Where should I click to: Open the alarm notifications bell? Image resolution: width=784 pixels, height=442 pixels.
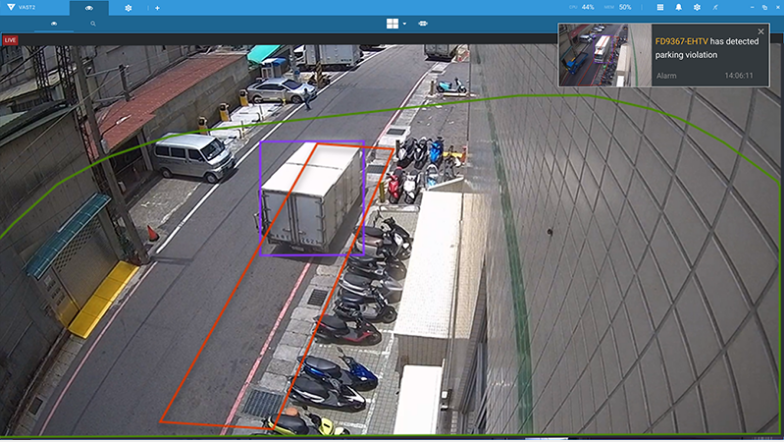tap(678, 7)
